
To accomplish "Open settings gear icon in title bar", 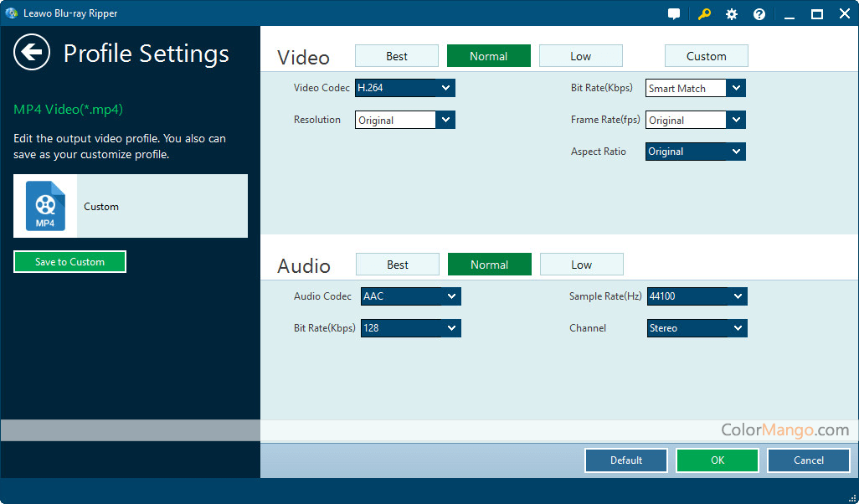I will 732,14.
